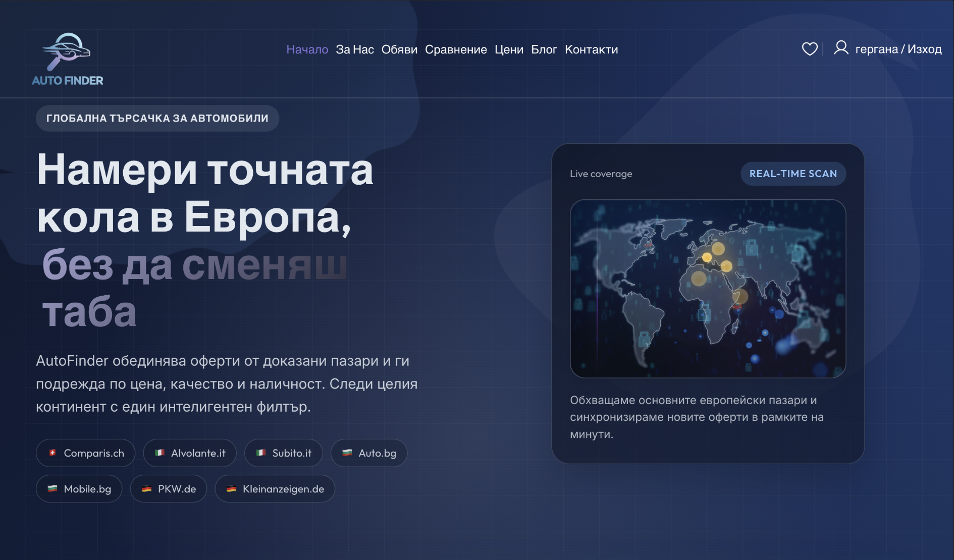This screenshot has width=954, height=560.
Task: Open the Контакти page
Action: pos(591,49)
